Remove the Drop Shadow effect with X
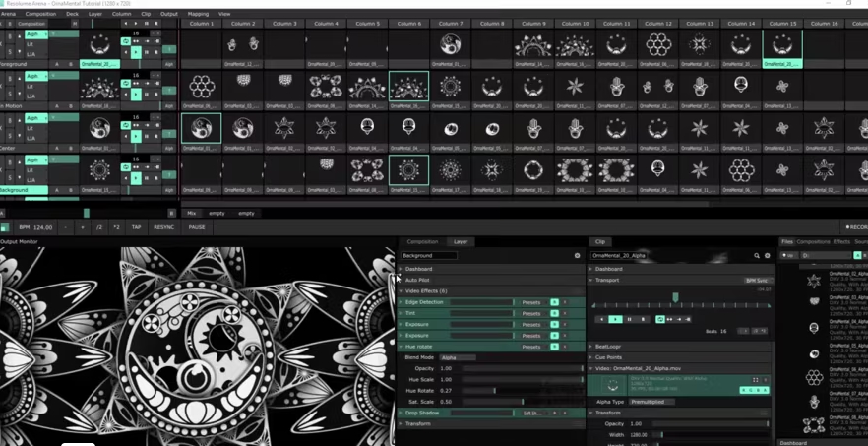868x446 pixels. 565,413
